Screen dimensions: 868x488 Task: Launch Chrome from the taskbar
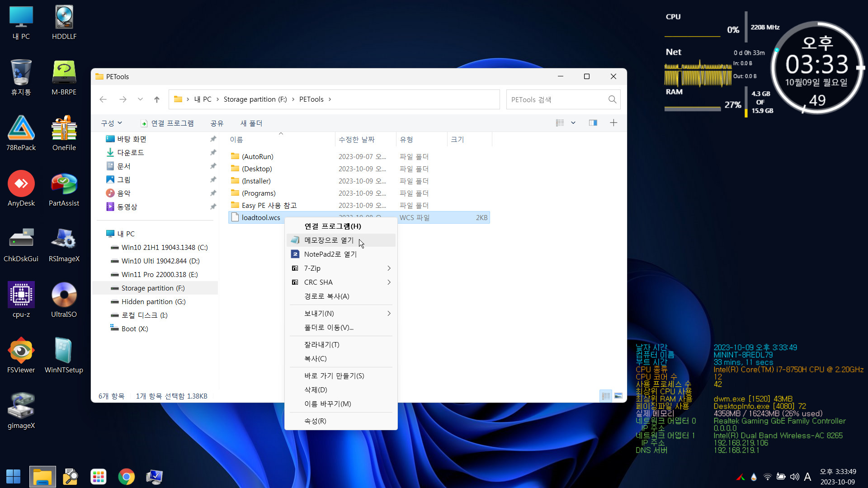[127, 477]
